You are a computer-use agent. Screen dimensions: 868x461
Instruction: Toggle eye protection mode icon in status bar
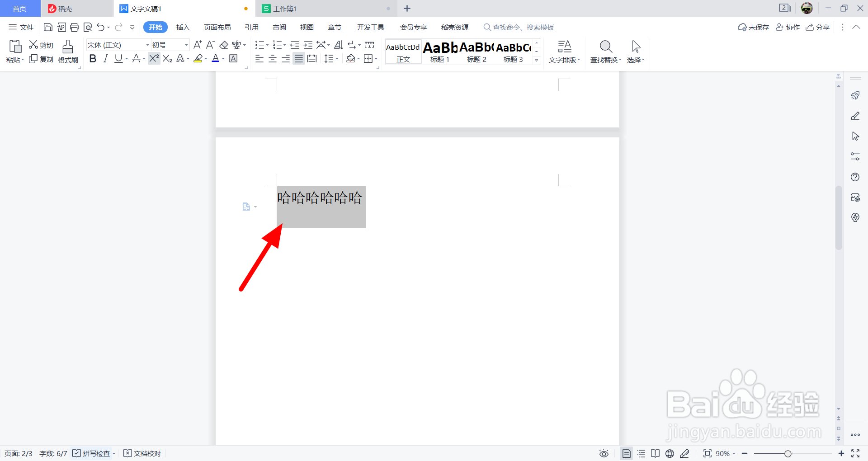point(604,453)
